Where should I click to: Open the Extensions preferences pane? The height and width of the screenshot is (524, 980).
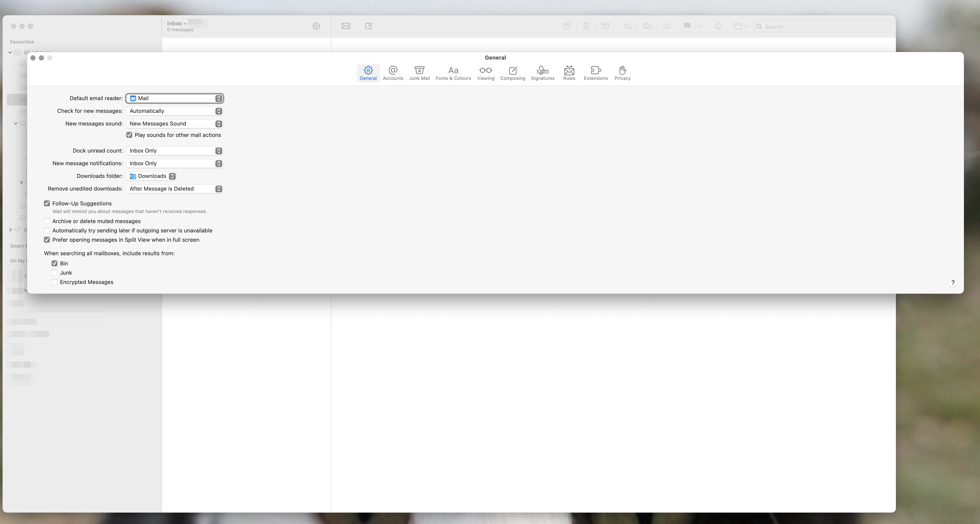click(596, 73)
